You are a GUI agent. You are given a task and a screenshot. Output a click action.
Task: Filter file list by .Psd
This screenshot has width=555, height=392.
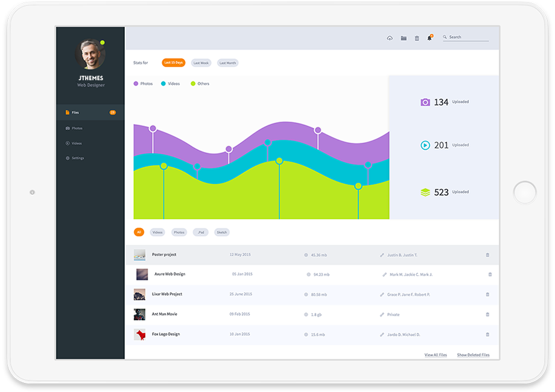click(x=201, y=232)
